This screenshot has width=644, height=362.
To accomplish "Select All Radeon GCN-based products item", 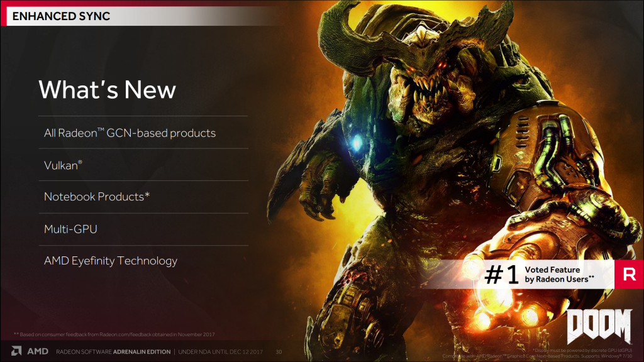I will tap(130, 133).
